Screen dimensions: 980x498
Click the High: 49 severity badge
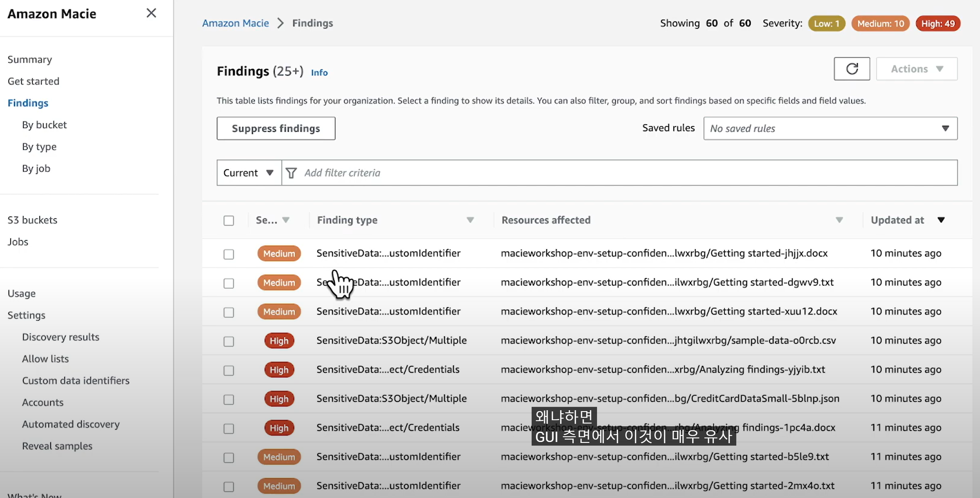click(x=937, y=24)
